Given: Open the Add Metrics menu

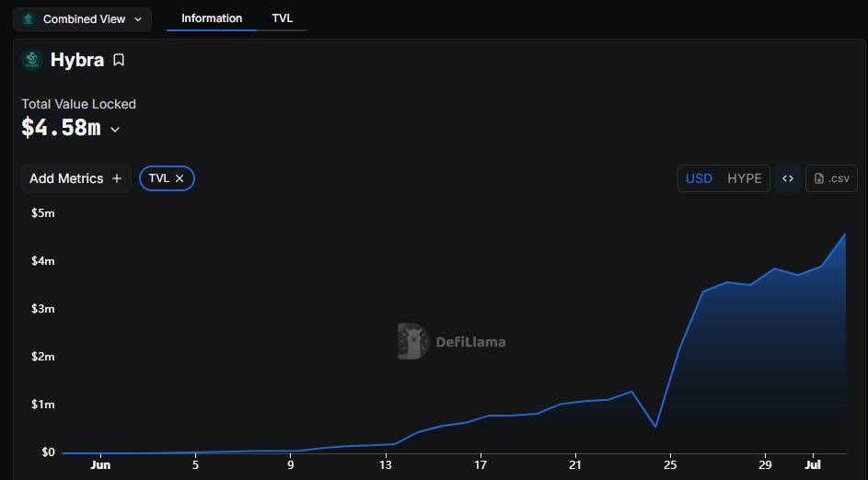Looking at the screenshot, I should pos(75,178).
